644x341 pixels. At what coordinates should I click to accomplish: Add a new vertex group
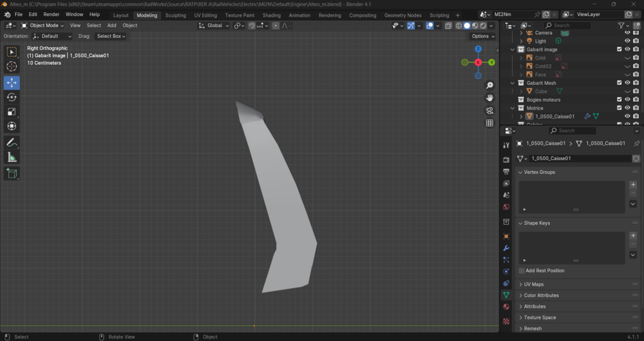click(633, 185)
